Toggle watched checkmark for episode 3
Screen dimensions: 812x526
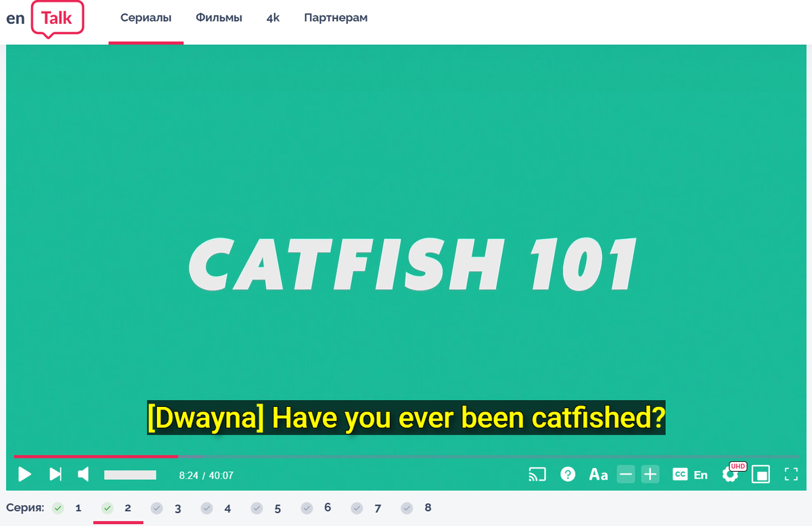pyautogui.click(x=157, y=508)
